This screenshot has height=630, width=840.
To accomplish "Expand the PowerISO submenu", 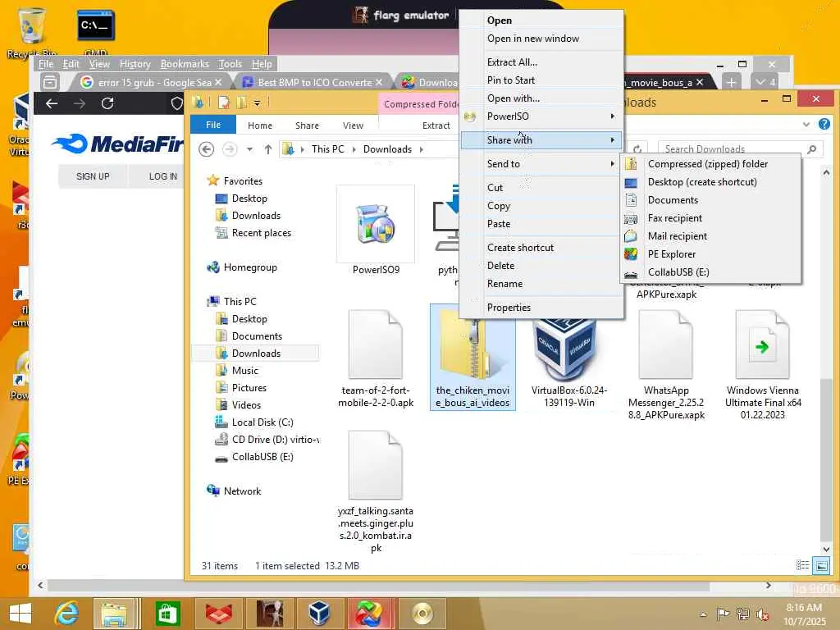I will click(x=541, y=116).
